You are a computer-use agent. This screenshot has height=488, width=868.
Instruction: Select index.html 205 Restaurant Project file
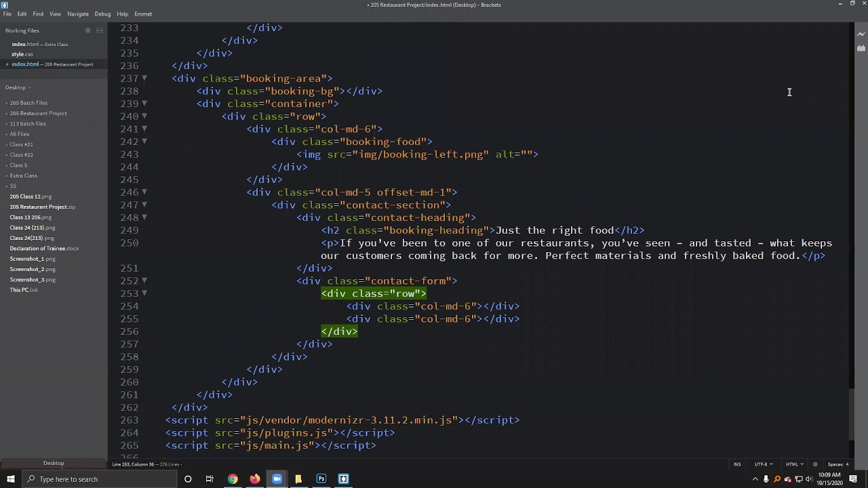[52, 64]
